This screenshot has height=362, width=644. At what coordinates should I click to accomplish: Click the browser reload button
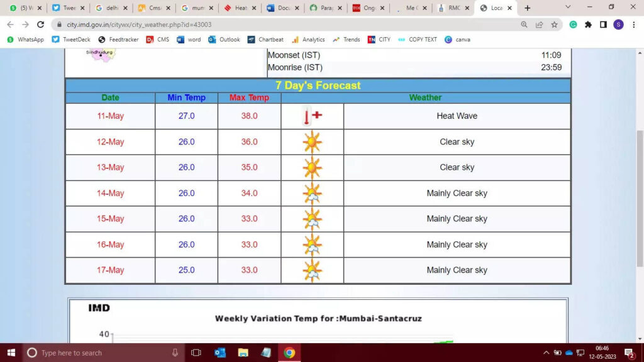click(41, 25)
